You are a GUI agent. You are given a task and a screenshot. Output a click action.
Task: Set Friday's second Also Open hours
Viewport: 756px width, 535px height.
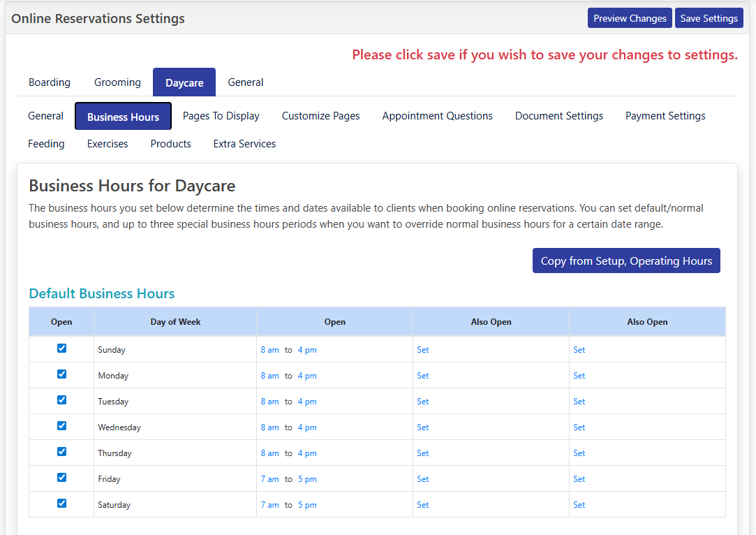579,479
